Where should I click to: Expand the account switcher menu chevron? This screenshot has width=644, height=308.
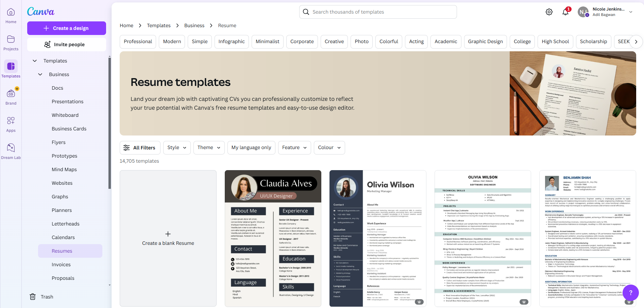(x=631, y=12)
